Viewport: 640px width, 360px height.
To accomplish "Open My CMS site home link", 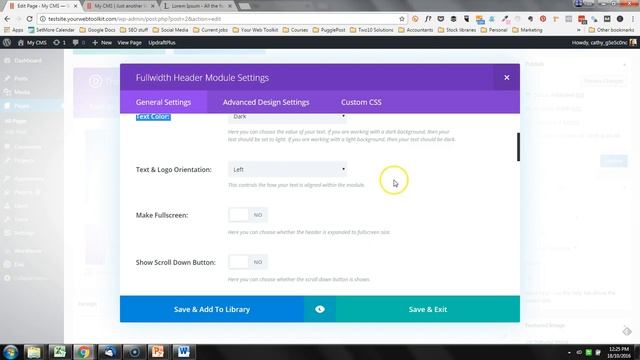I will pos(32,42).
